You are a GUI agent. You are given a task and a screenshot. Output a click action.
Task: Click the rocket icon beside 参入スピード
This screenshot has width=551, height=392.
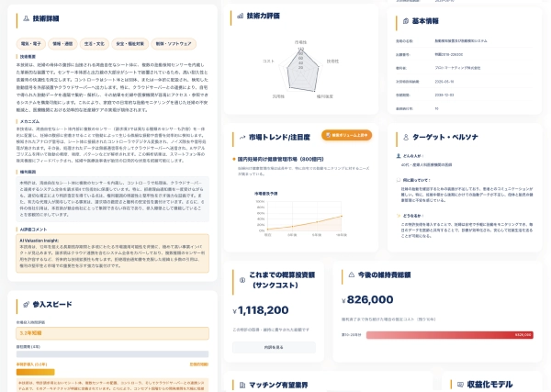(x=26, y=304)
